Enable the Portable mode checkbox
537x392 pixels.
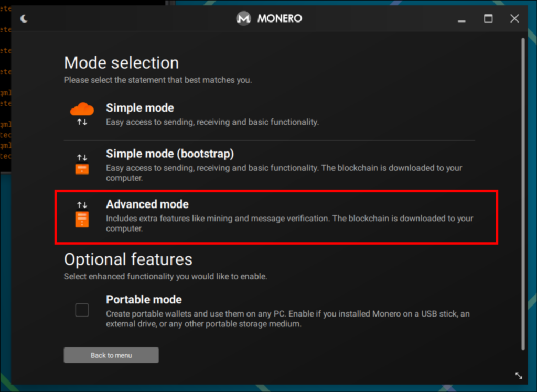click(82, 310)
